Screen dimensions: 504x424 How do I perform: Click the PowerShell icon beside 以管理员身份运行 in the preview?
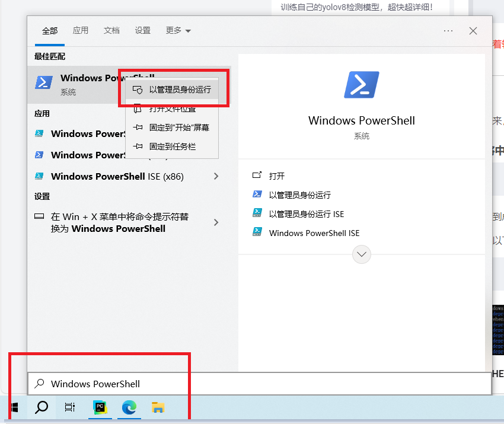pyautogui.click(x=257, y=194)
